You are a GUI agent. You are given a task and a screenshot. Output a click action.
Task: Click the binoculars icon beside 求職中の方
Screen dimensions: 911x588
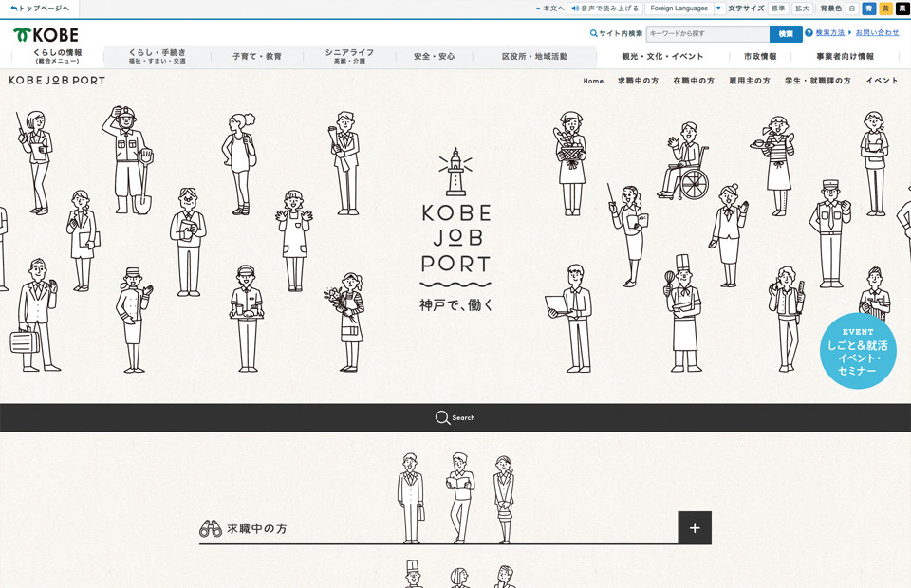[211, 528]
